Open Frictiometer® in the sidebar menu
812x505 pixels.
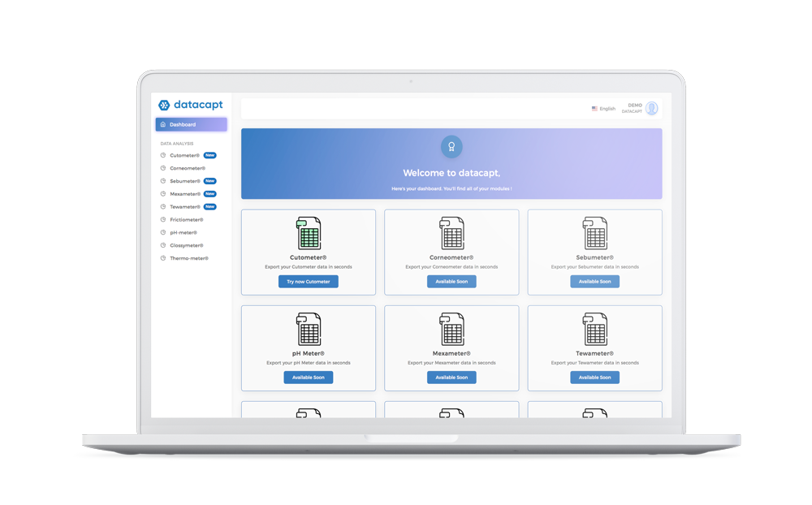(187, 219)
